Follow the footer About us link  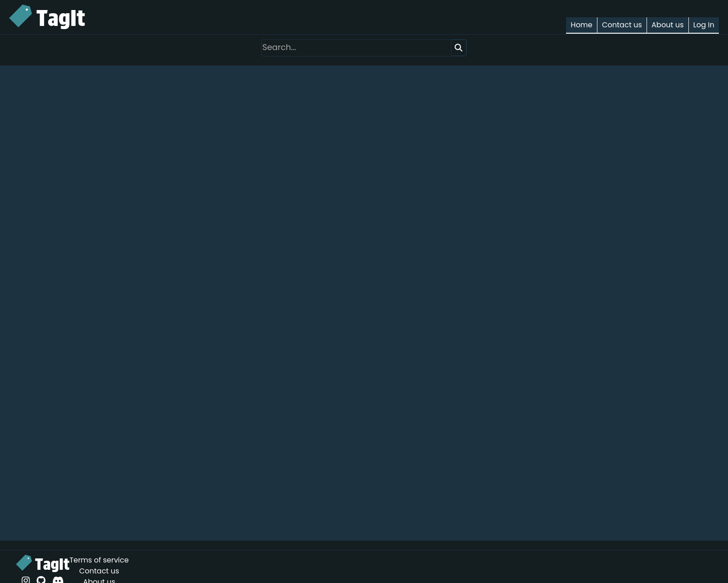click(99, 580)
